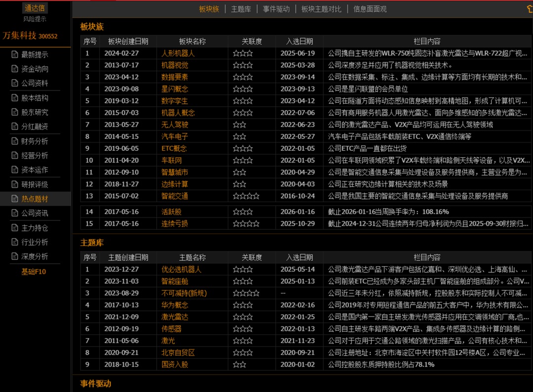Click the 公司控股股东质押持股比例占78.1% text

(x=381, y=365)
